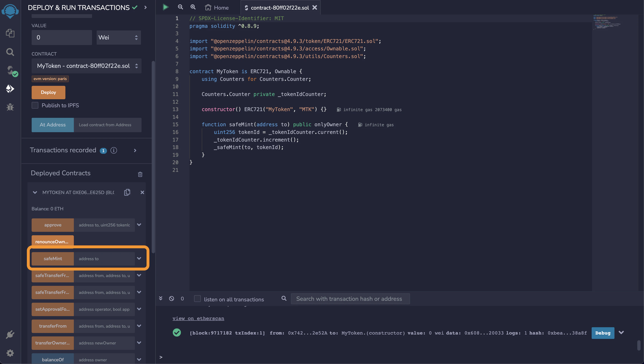The width and height of the screenshot is (644, 364).
Task: Zoom out the code editor
Action: (180, 7)
